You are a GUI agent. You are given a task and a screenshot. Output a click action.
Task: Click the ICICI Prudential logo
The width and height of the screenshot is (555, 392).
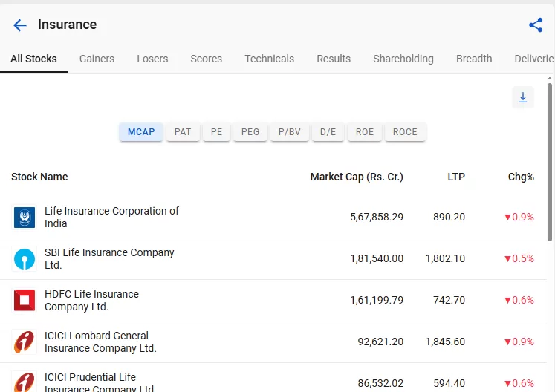coord(25,382)
